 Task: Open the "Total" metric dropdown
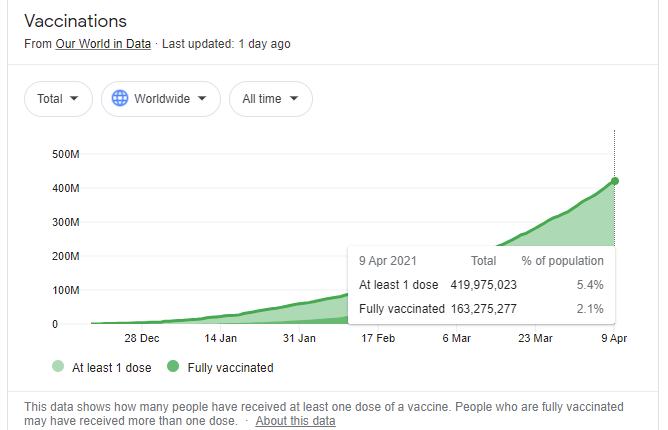pyautogui.click(x=58, y=99)
